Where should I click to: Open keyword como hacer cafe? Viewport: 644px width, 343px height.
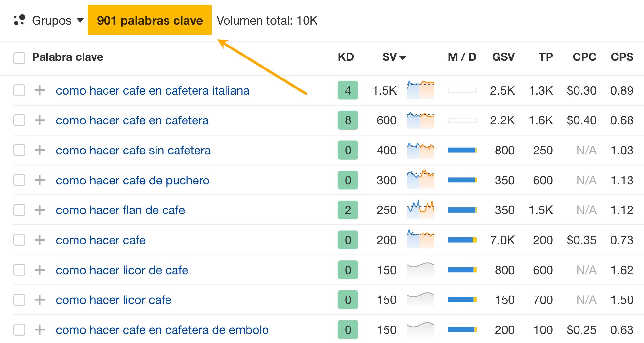click(101, 240)
